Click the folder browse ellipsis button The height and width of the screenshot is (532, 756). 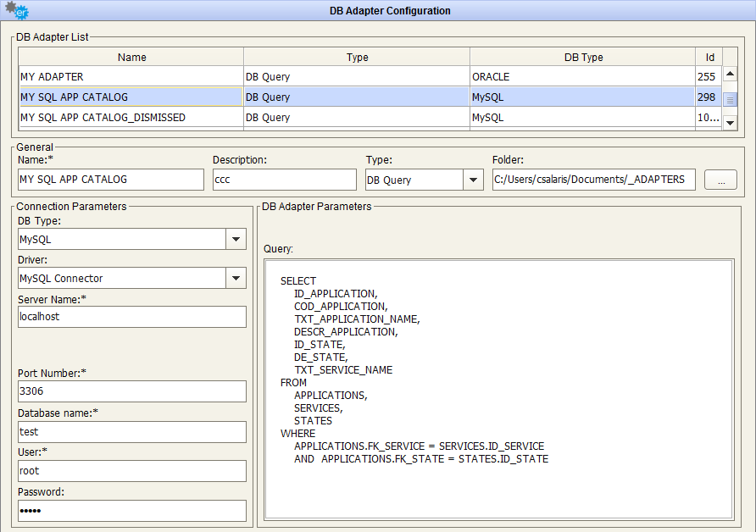[720, 180]
